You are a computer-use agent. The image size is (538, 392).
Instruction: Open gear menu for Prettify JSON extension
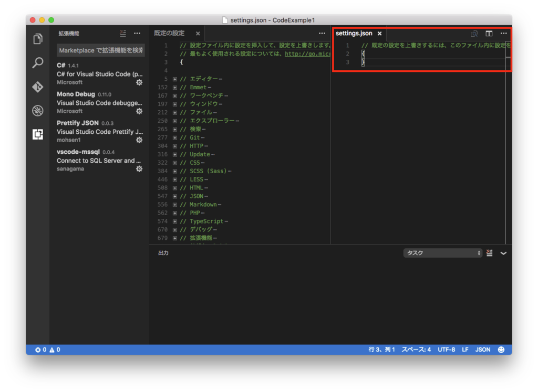click(139, 140)
